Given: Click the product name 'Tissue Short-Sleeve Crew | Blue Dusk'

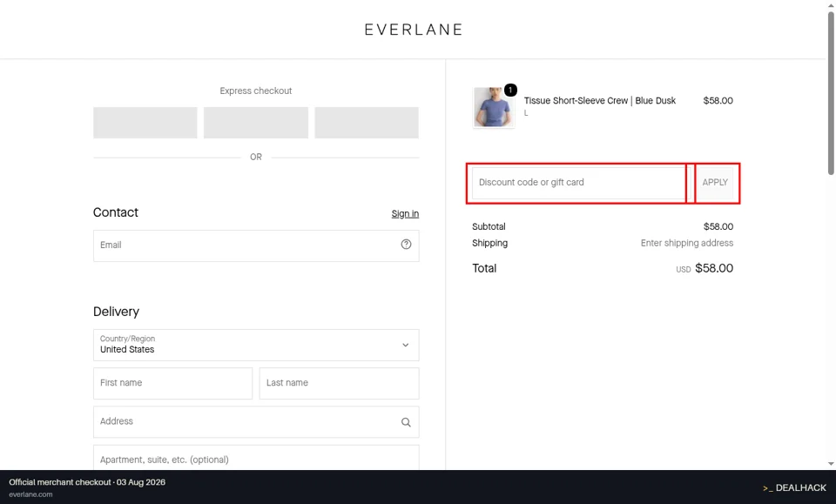Looking at the screenshot, I should click(600, 101).
